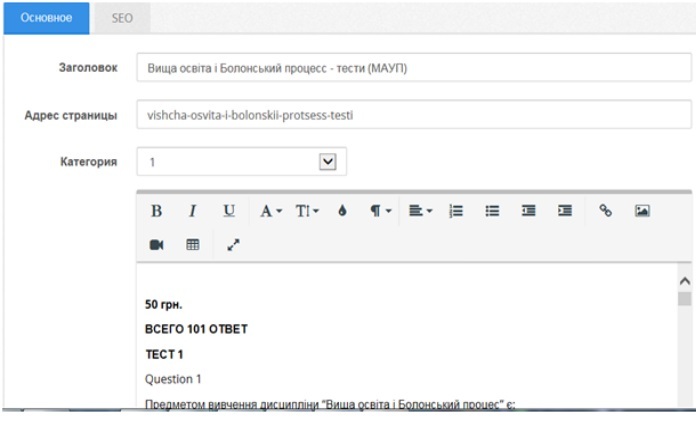Select the Основное tab
The width and height of the screenshot is (696, 432).
pyautogui.click(x=46, y=17)
